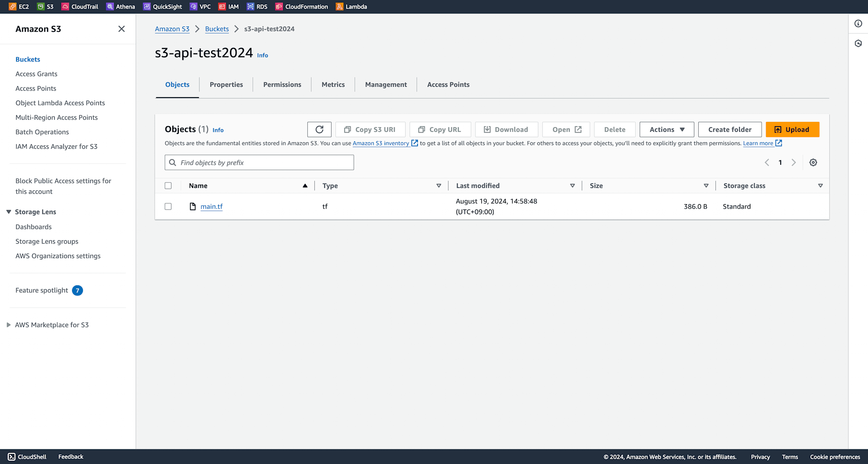
Task: Open the hexagon tutorials icon on right edge
Action: click(x=858, y=43)
